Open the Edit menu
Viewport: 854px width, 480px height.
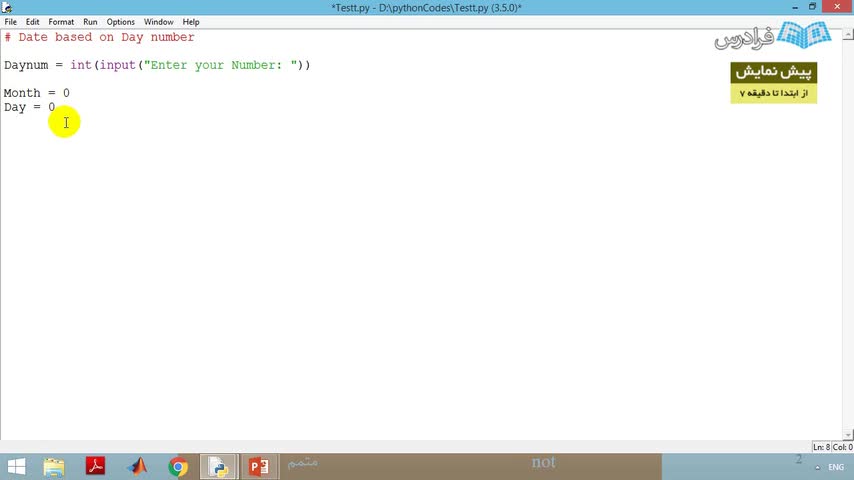[32, 22]
